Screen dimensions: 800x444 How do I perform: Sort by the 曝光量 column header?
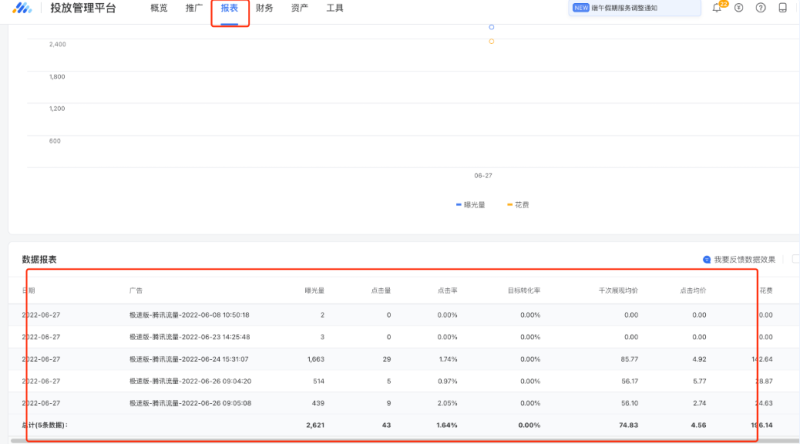click(314, 290)
